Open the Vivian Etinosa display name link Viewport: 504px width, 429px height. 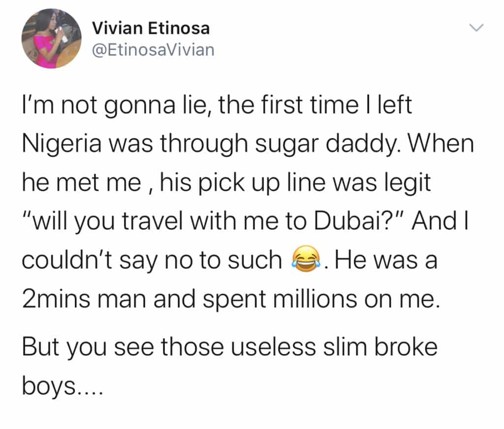[151, 29]
